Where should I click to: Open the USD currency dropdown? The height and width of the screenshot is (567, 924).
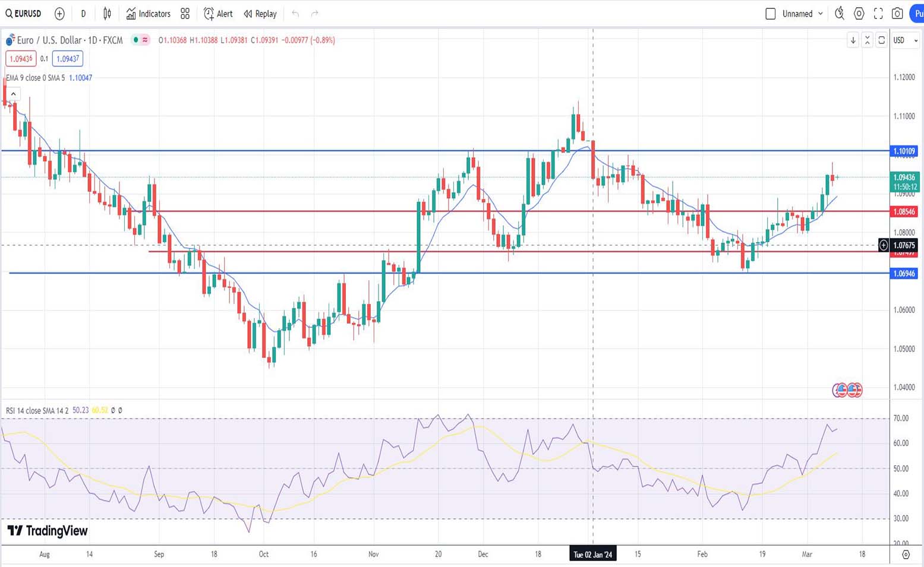click(x=906, y=40)
